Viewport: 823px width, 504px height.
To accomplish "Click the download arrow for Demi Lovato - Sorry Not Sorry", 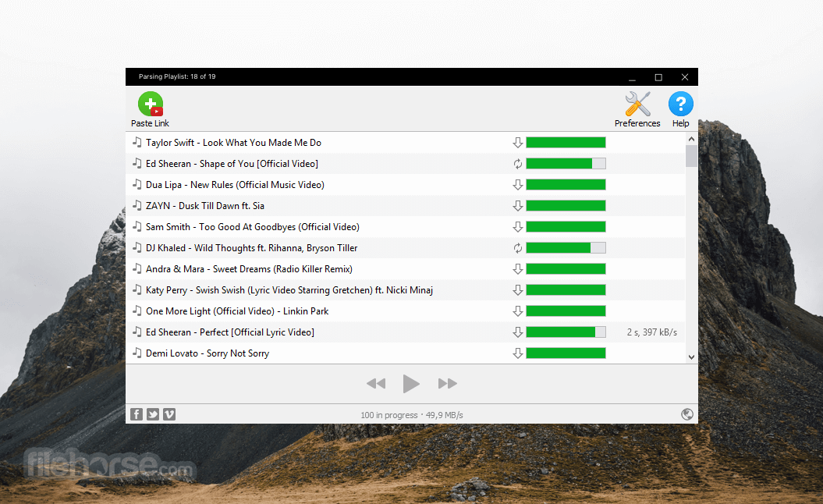I will pyautogui.click(x=517, y=353).
